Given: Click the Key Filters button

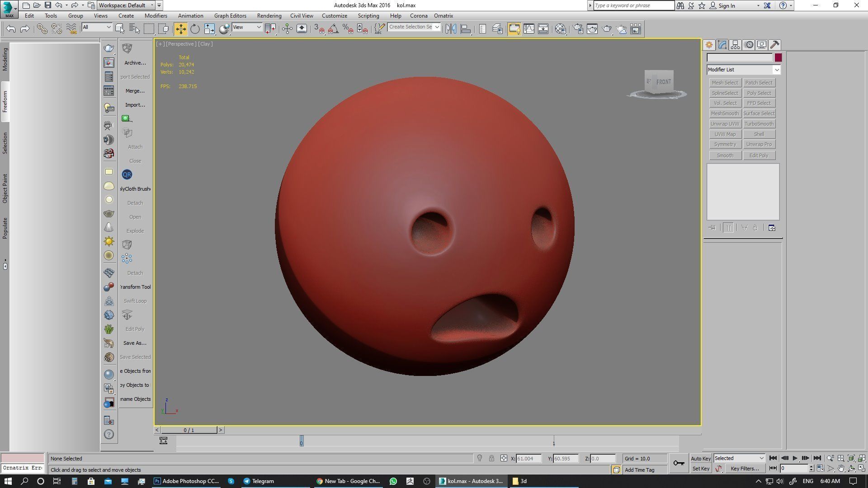Looking at the screenshot, I should (x=745, y=469).
